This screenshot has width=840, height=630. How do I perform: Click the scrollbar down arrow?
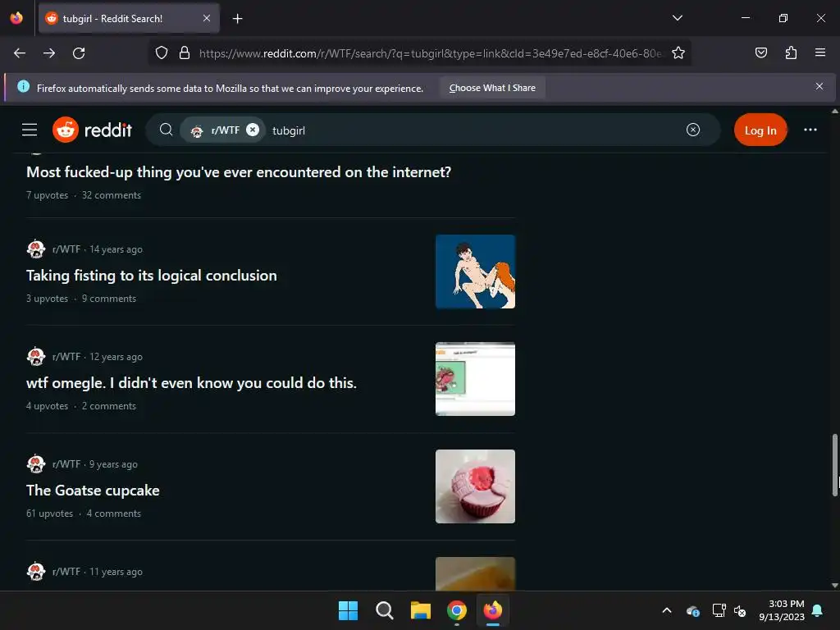(834, 586)
